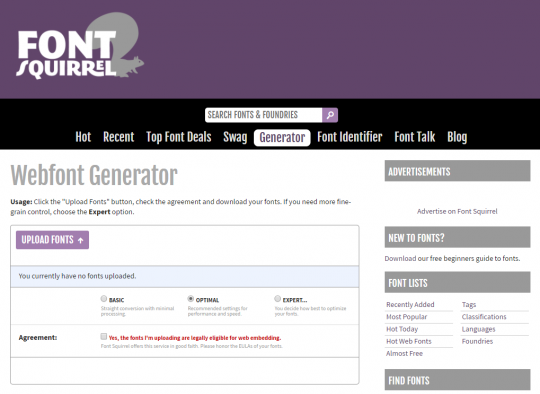Open the Recent menu item
The height and width of the screenshot is (394, 540).
coord(118,137)
